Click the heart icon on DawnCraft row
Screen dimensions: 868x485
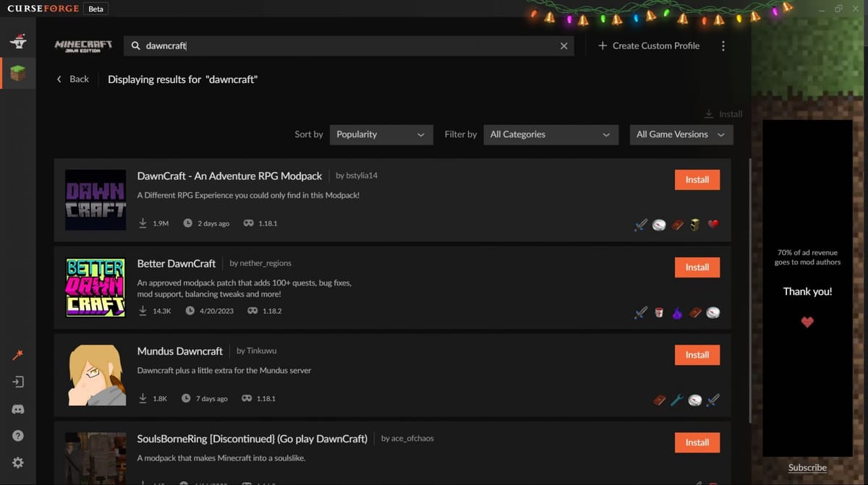coord(713,224)
